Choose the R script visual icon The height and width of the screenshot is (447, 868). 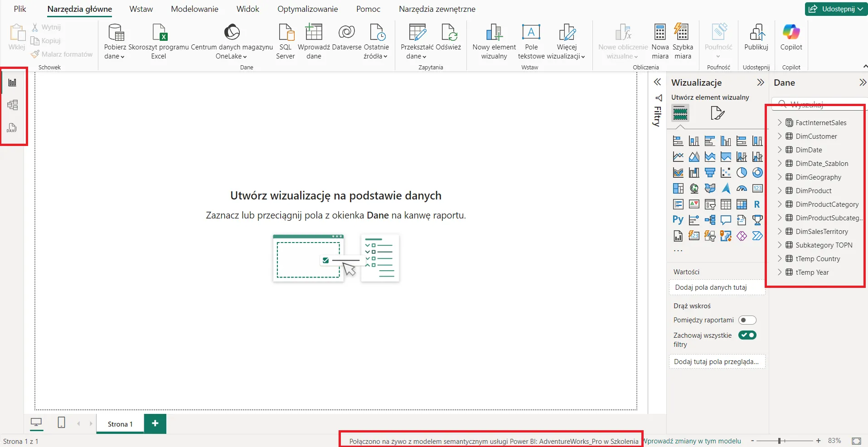757,204
